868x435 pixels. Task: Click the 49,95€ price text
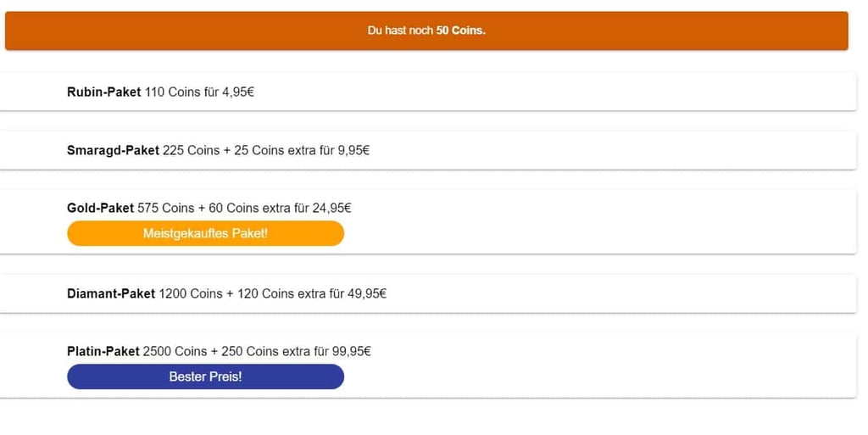point(367,293)
